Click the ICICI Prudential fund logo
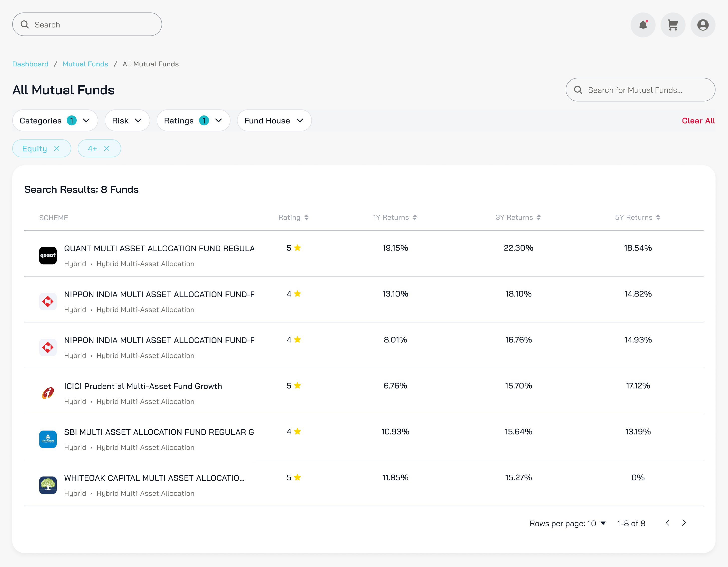 point(48,394)
